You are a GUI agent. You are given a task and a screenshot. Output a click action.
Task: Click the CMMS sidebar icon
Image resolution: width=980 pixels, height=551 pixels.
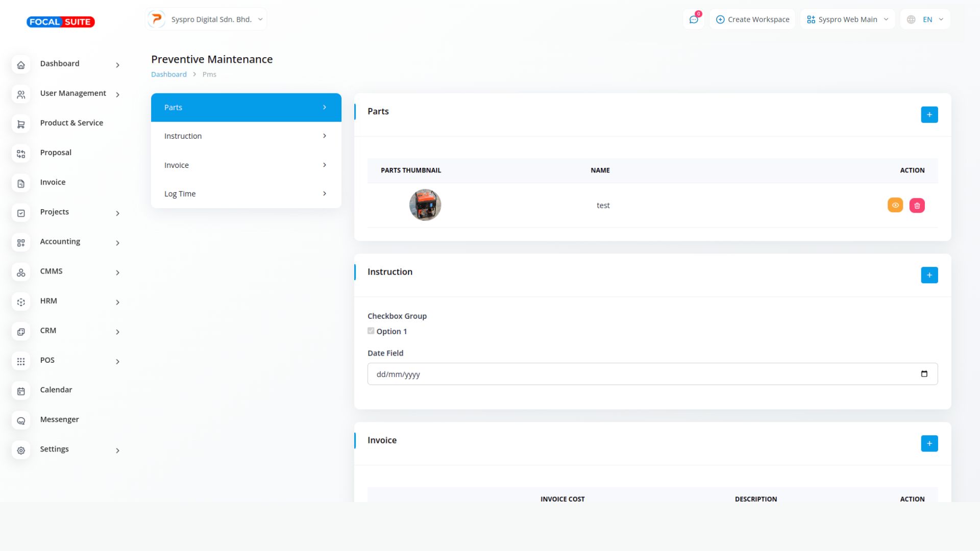pyautogui.click(x=21, y=272)
